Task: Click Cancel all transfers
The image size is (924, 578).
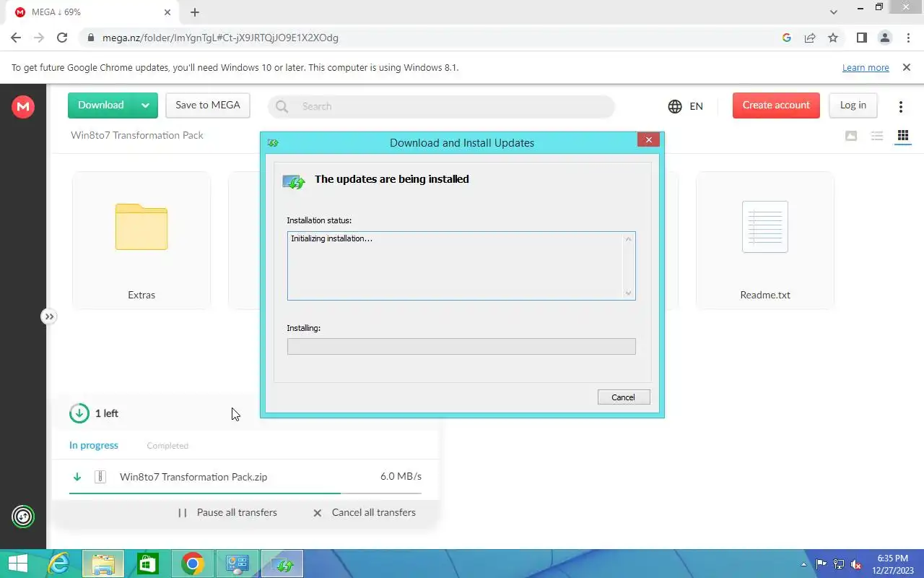Action: pos(365,512)
